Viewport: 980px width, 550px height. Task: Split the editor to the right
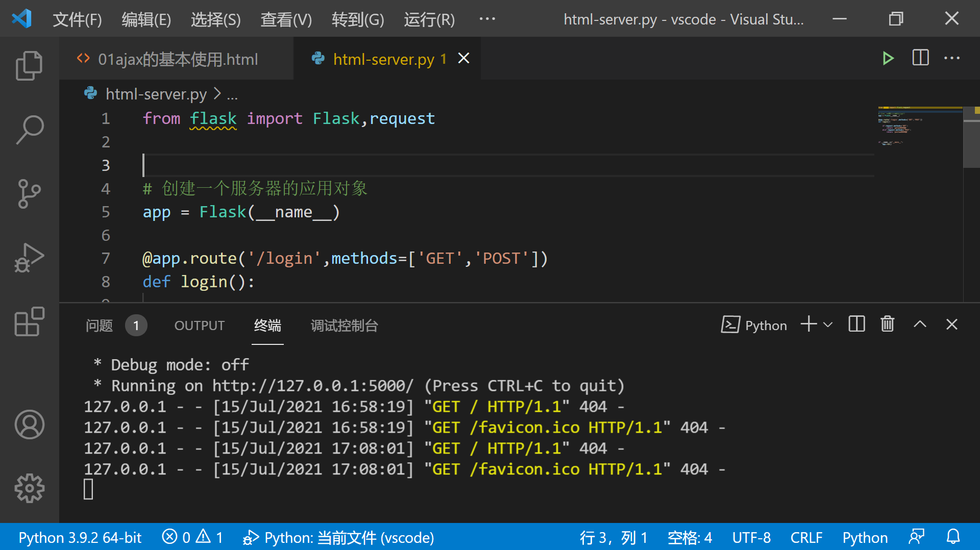point(920,58)
